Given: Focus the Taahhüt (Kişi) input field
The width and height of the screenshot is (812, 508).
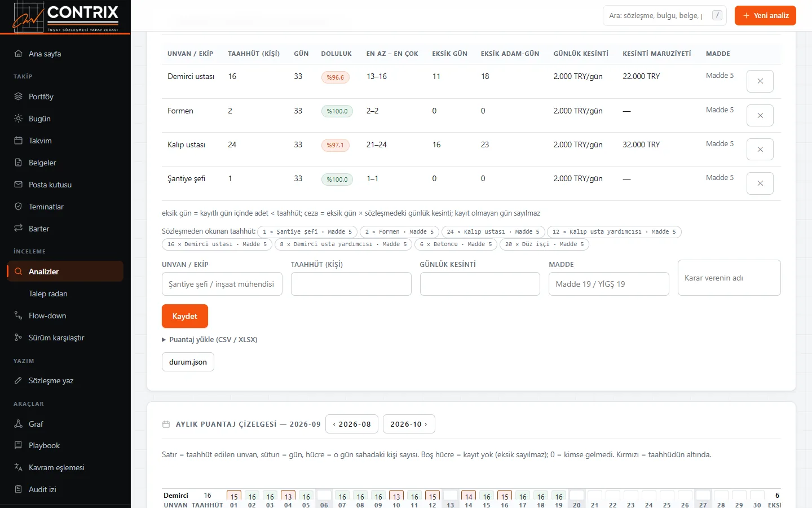Looking at the screenshot, I should tap(351, 284).
